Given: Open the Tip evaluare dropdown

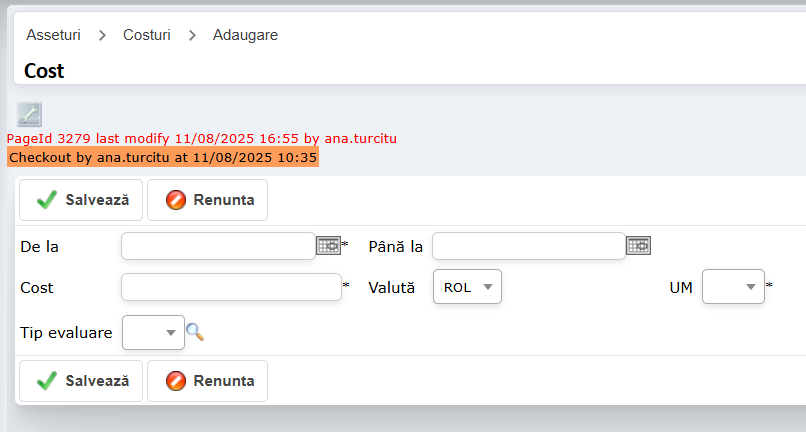Looking at the screenshot, I should (x=153, y=332).
